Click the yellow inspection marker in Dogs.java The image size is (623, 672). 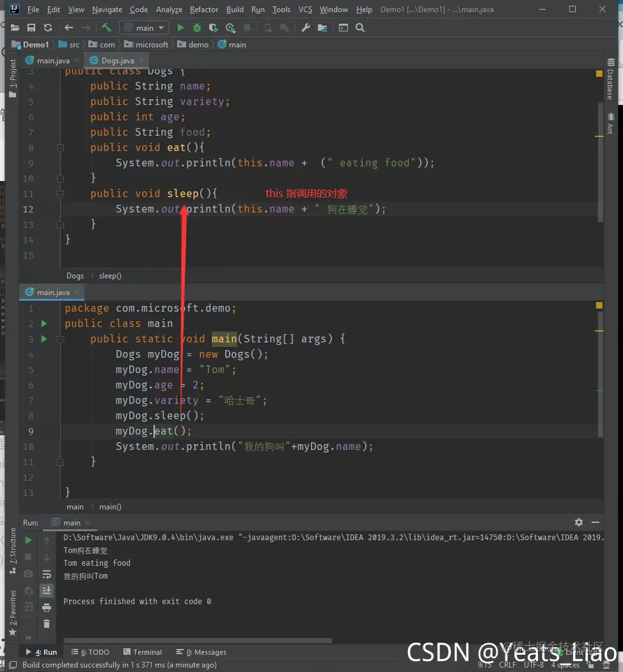pyautogui.click(x=599, y=74)
